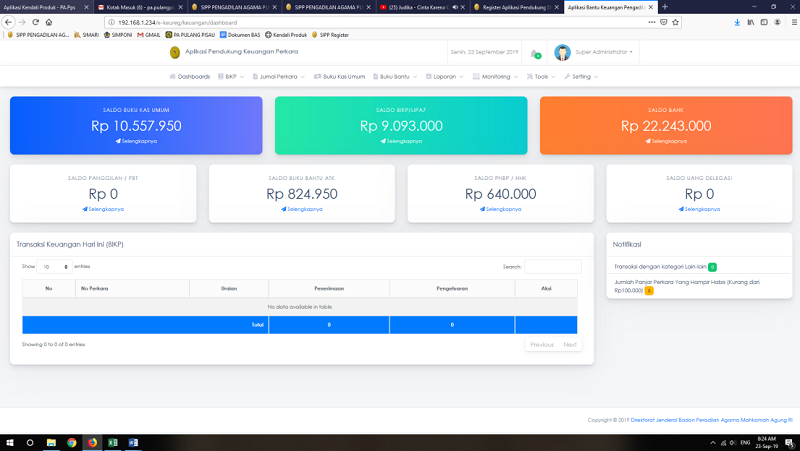Image resolution: width=800 pixels, height=451 pixels.
Task: Click the application logo beside Aplikasi Pendukung Keuangan Perkara
Action: pos(176,52)
